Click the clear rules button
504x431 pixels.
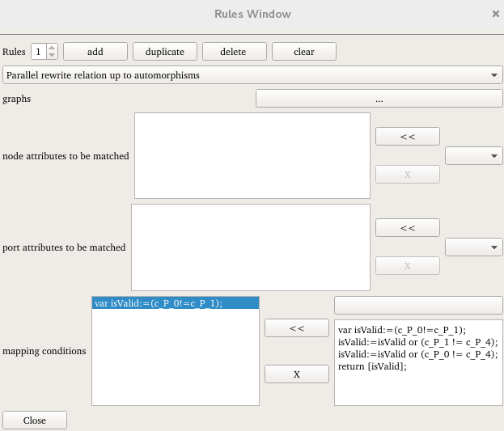tap(303, 52)
